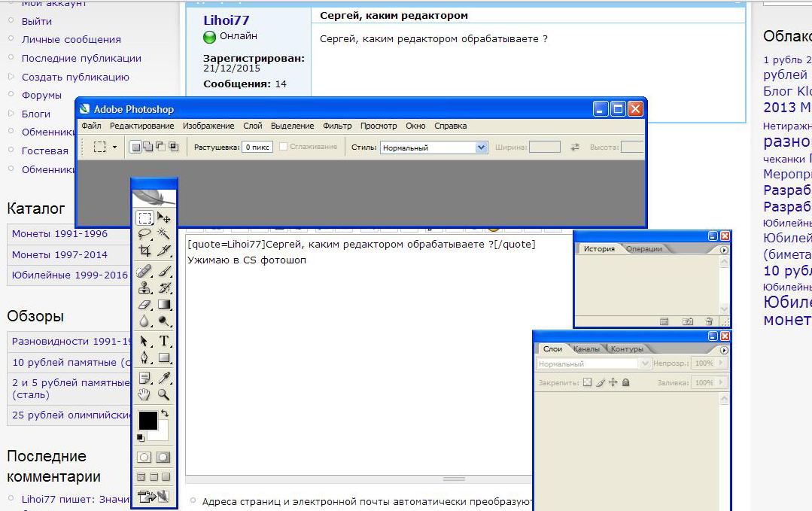Screen dimensions: 812x511
Task: Pick the Eyedropper tool
Action: click(x=163, y=377)
